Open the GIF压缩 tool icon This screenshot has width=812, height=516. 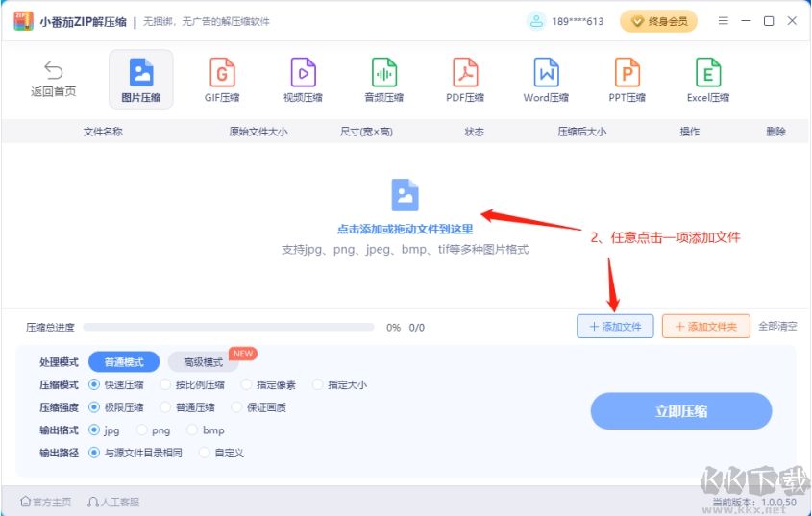click(x=222, y=72)
